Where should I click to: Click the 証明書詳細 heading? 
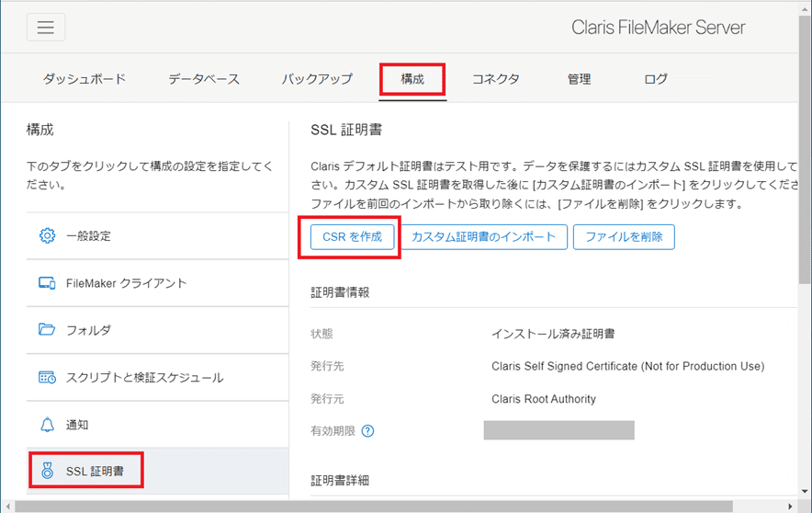[x=340, y=480]
